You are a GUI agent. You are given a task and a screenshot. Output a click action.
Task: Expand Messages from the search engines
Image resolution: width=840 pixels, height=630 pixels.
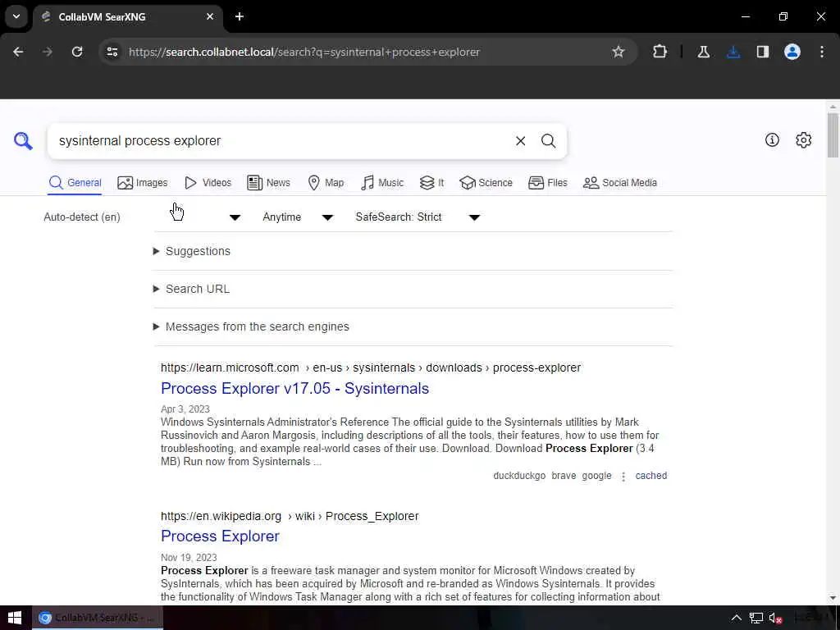251,326
